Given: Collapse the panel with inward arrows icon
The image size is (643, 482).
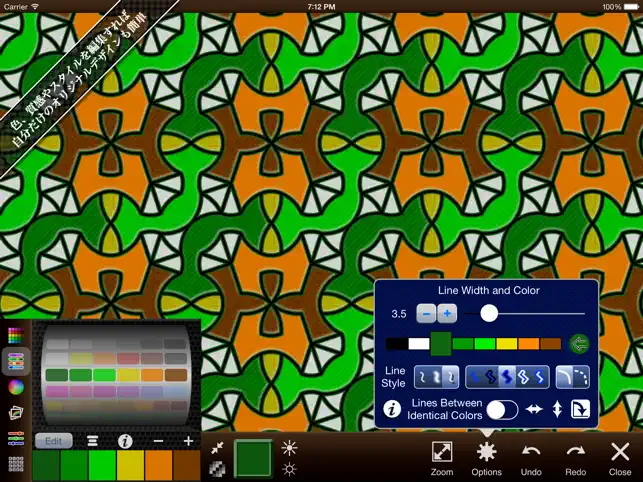Looking at the screenshot, I should point(217,448).
